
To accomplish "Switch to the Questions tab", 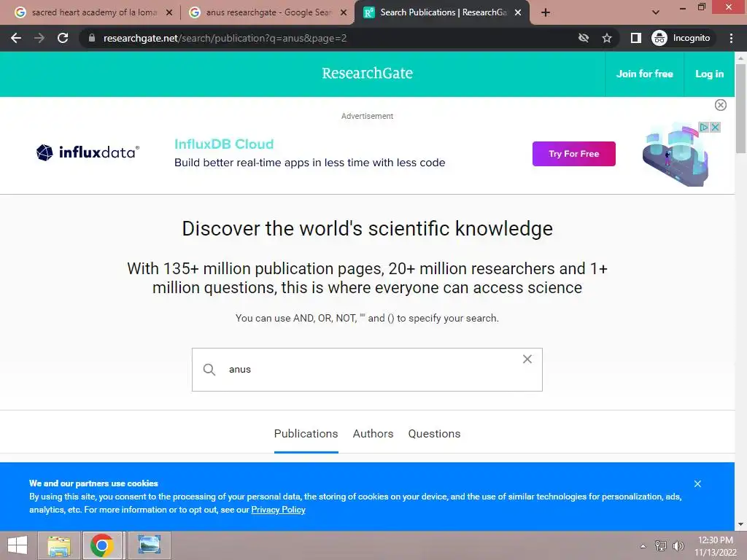I will [434, 434].
